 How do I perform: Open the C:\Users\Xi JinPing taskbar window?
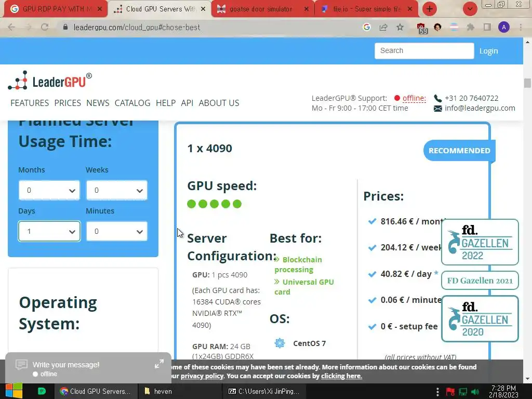(264, 391)
